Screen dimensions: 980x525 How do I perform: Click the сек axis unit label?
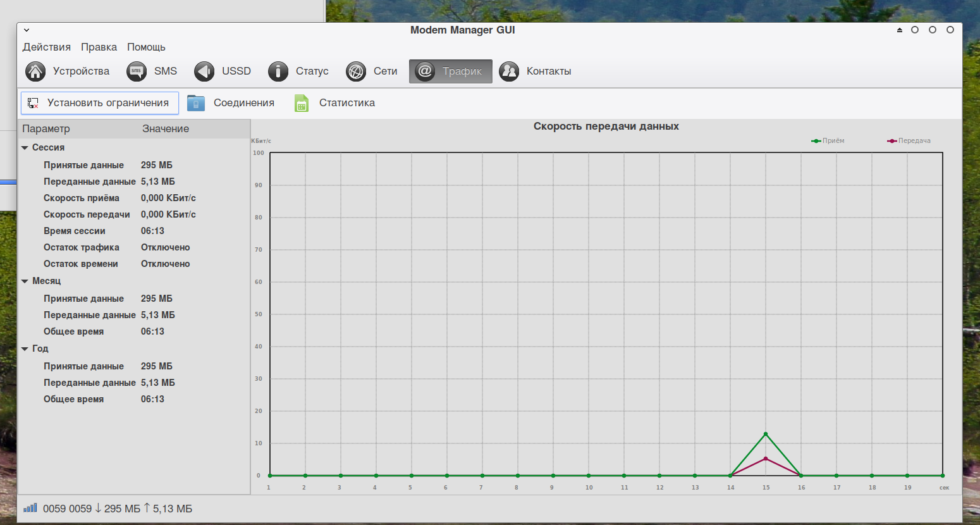click(x=944, y=488)
